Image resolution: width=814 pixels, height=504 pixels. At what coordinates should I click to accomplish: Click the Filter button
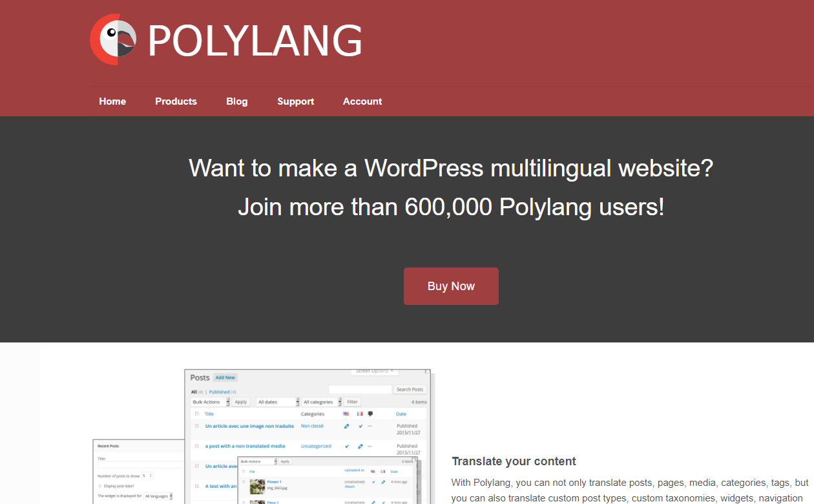coord(352,402)
